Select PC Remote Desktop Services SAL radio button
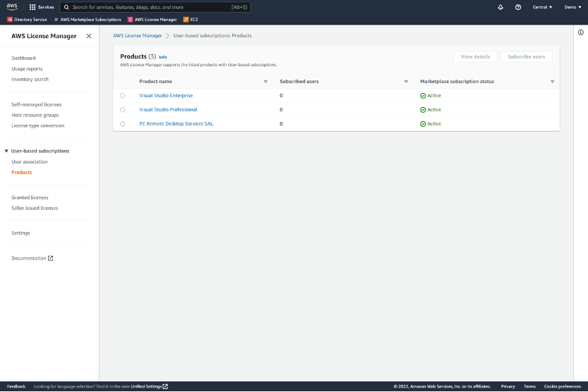Screen dimensions: 588x392 pos(123,124)
